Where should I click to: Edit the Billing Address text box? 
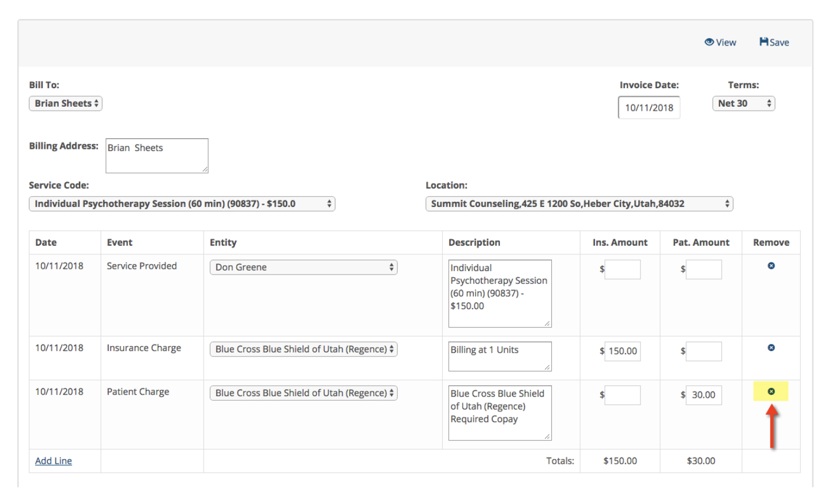[156, 155]
